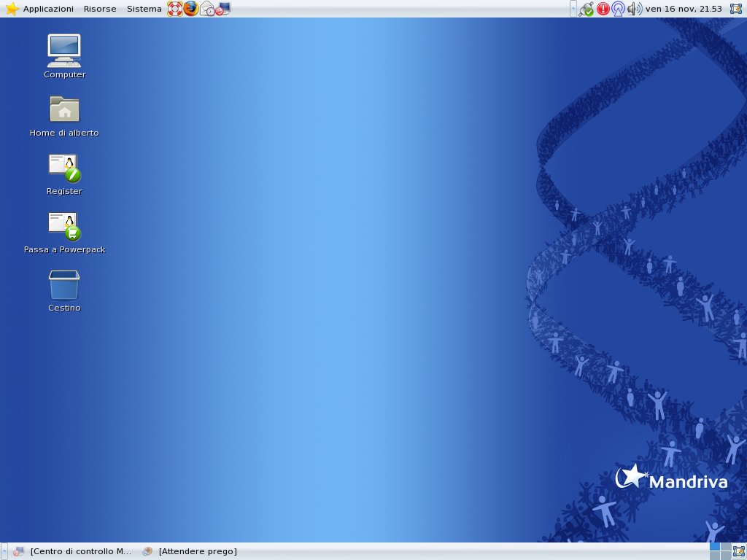Screen dimensions: 747x560
Task: Select the Register desktop icon
Action: (x=64, y=175)
